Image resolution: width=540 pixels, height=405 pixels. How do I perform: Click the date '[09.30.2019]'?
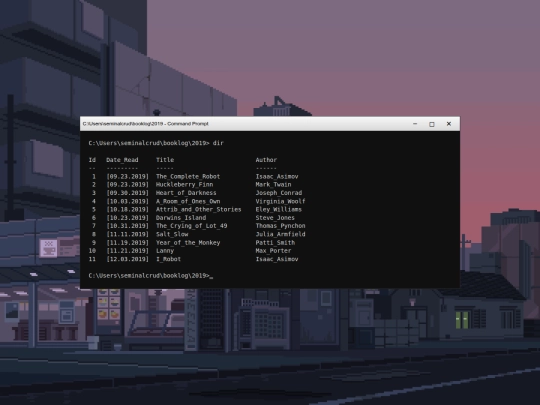[x=127, y=193]
